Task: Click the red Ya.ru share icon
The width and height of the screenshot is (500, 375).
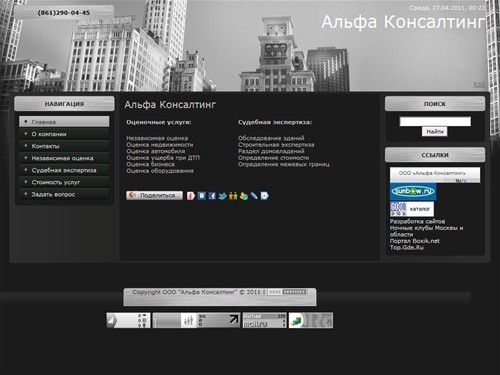Action: tap(191, 196)
